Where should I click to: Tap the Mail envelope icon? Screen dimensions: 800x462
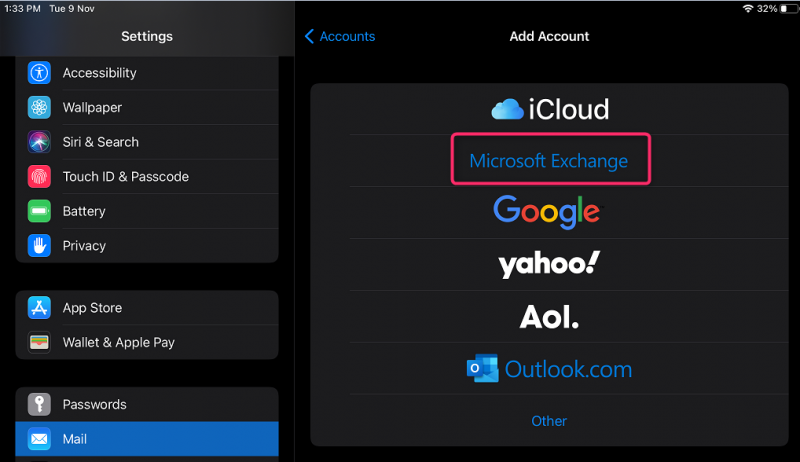coord(39,439)
